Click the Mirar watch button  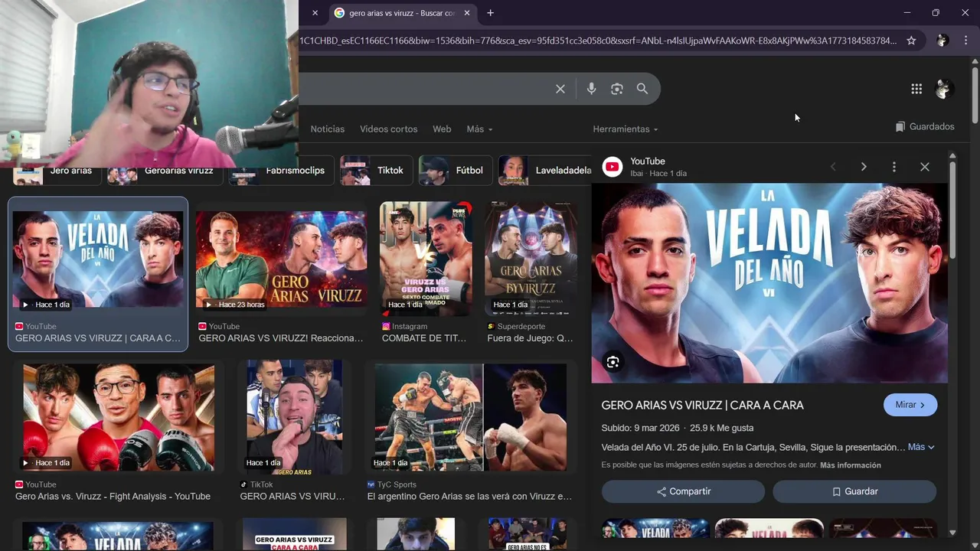(x=910, y=405)
